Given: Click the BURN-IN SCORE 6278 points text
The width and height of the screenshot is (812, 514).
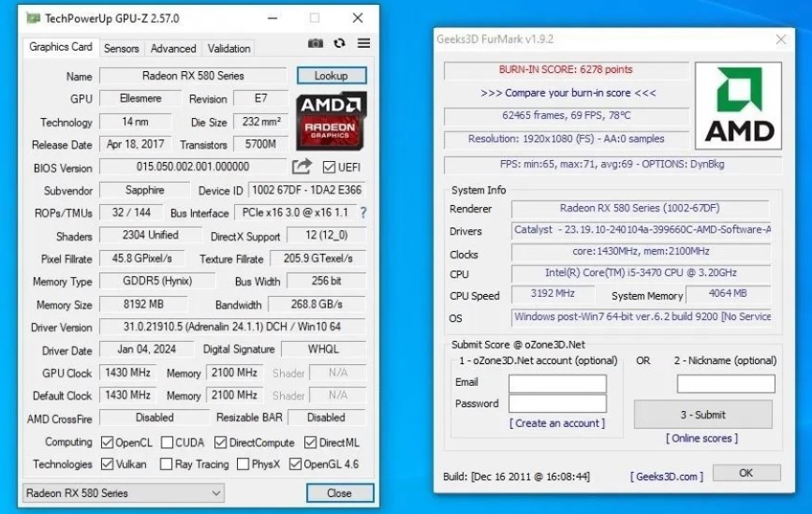Looking at the screenshot, I should [566, 70].
